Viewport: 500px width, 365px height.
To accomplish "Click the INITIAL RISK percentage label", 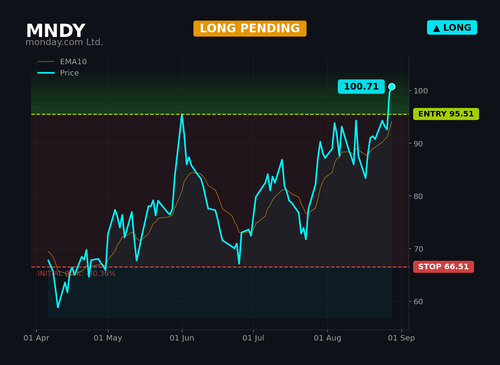I will click(76, 274).
